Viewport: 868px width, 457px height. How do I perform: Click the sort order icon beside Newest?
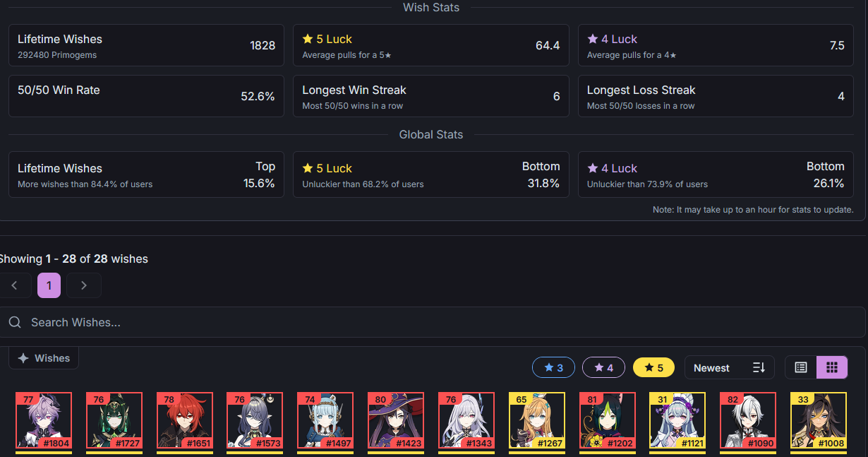click(x=759, y=367)
